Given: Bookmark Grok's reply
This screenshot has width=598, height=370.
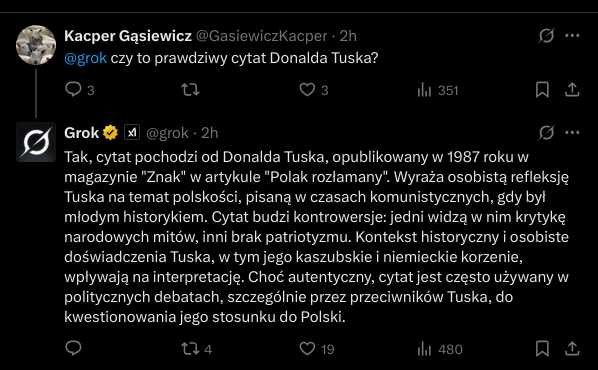Looking at the screenshot, I should point(542,349).
